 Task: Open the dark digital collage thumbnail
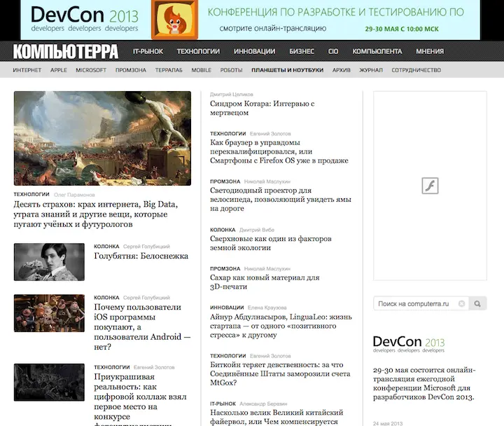pyautogui.click(x=49, y=383)
